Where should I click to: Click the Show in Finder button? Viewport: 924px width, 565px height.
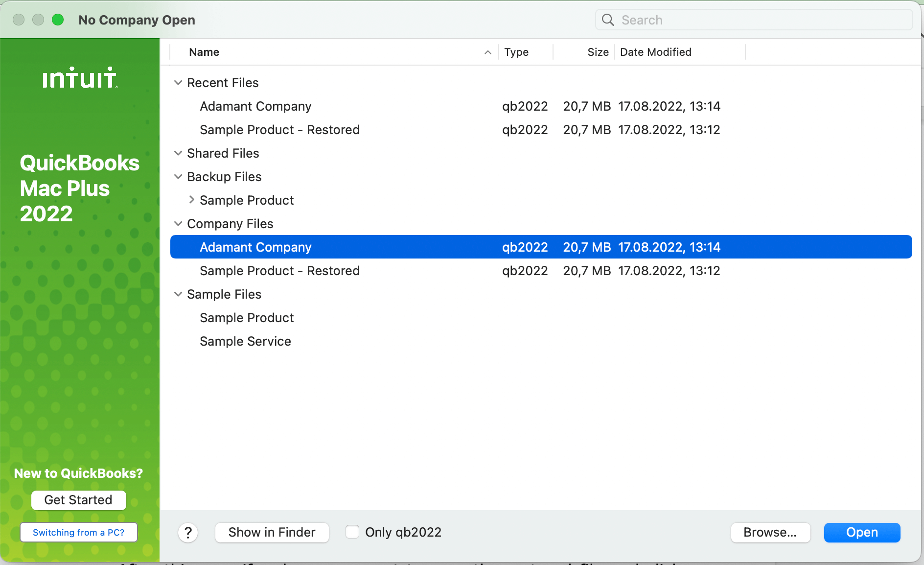click(x=272, y=532)
